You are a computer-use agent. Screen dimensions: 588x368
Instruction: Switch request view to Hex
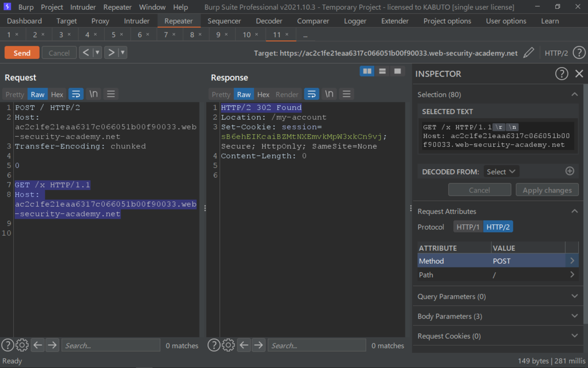point(57,94)
